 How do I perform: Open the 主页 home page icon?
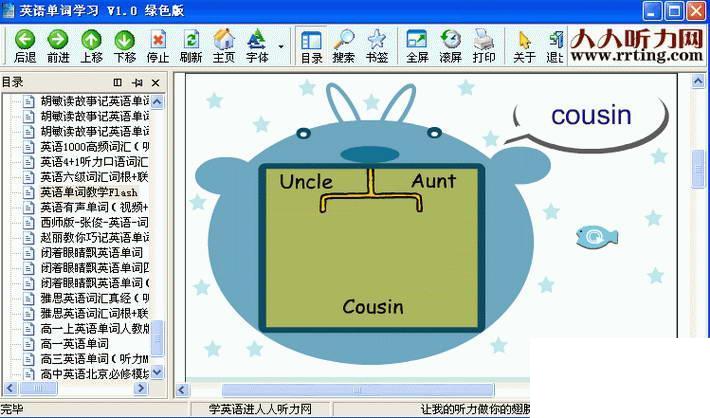tap(224, 46)
